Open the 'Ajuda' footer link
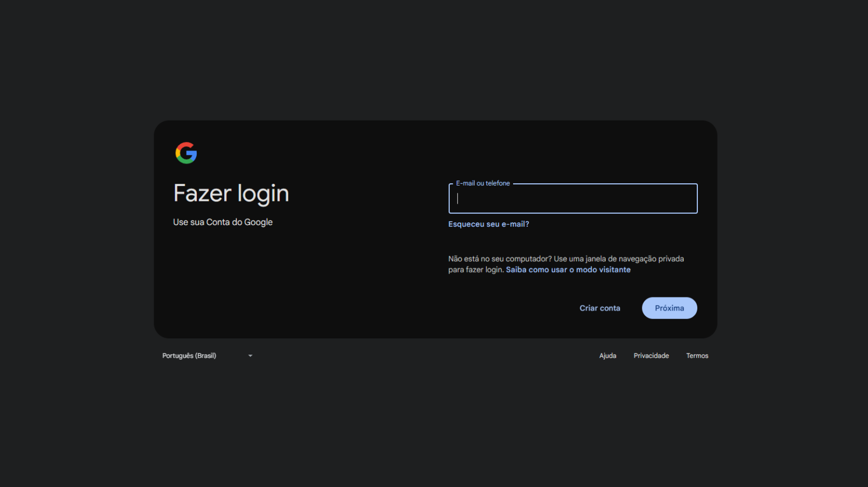The image size is (868, 487). [x=607, y=356]
